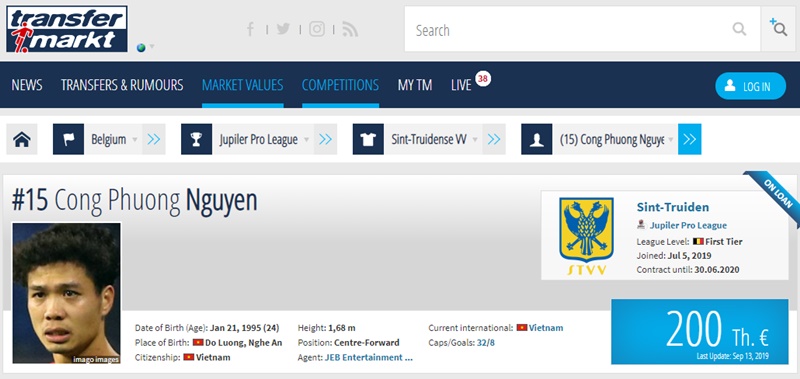Click the Belgium flag beside First Tier

pos(698,241)
